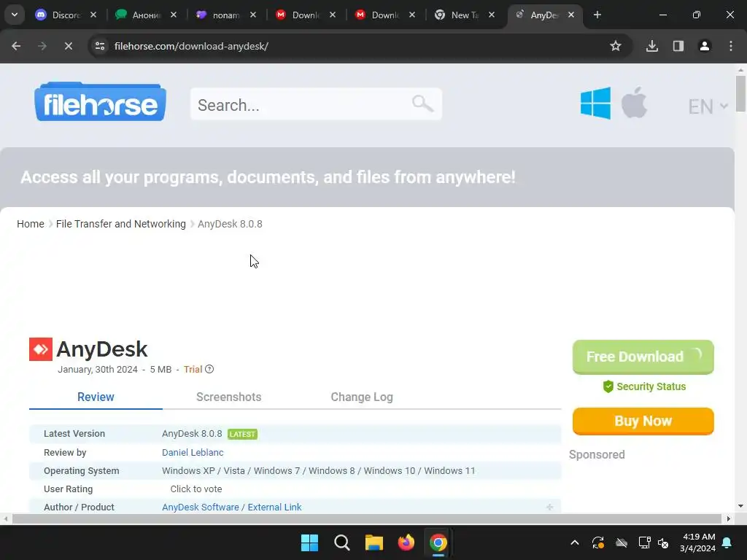Screen dimensions: 747x560
Task: Click the muted volume tray icon
Action: 663,542
